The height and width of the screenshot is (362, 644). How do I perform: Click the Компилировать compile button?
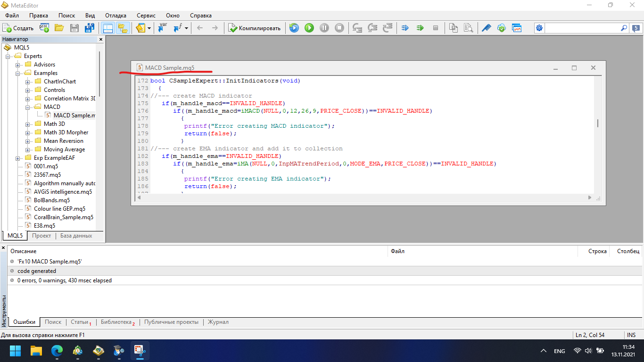(x=255, y=28)
